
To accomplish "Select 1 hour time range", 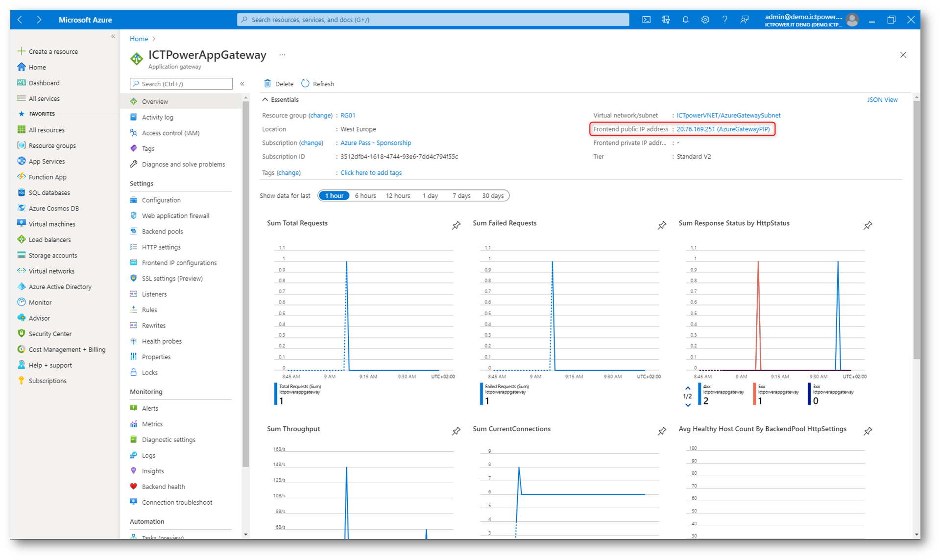I will (x=334, y=196).
